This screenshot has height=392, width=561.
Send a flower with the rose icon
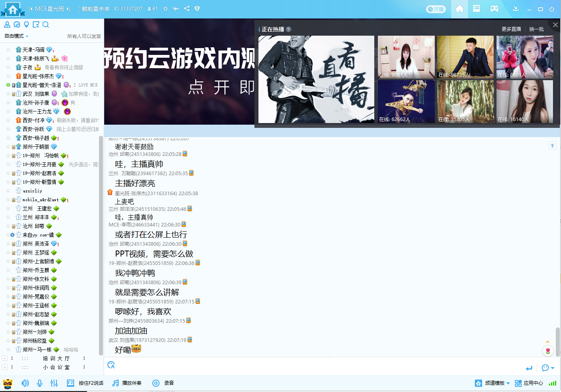[x=548, y=351]
